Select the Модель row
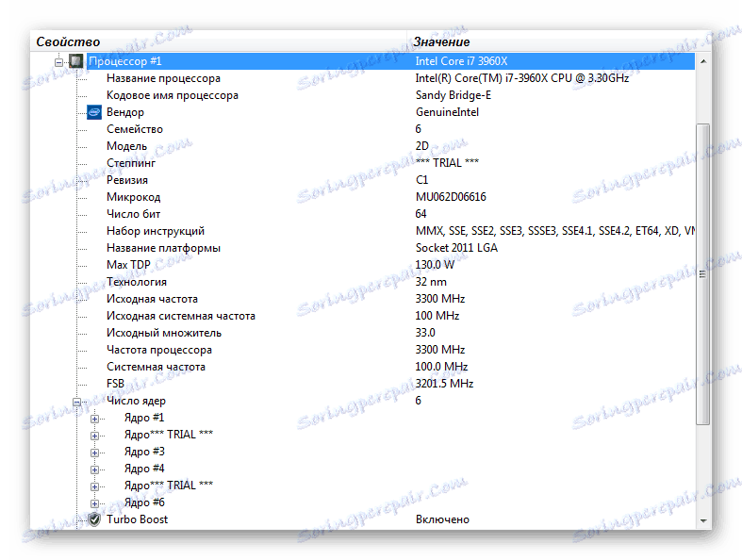 coord(390,146)
